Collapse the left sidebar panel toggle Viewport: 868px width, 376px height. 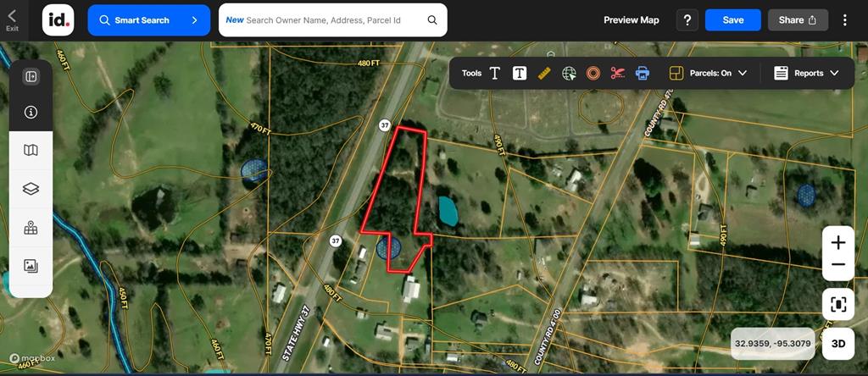tap(31, 76)
